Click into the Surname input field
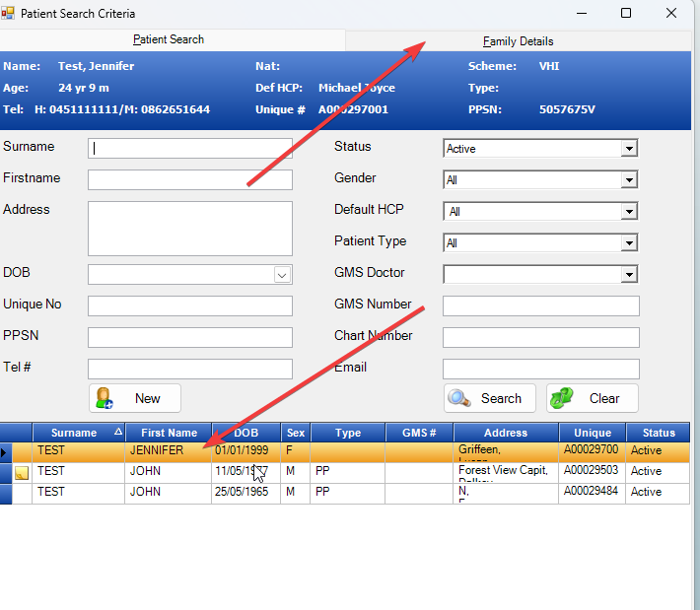Viewport: 700px width, 610px height. (x=190, y=149)
